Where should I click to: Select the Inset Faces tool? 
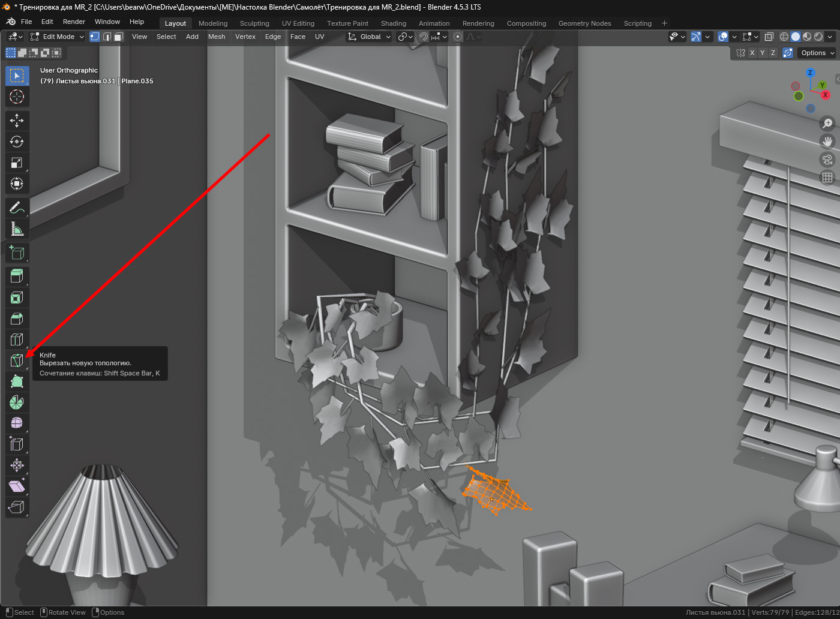click(17, 298)
